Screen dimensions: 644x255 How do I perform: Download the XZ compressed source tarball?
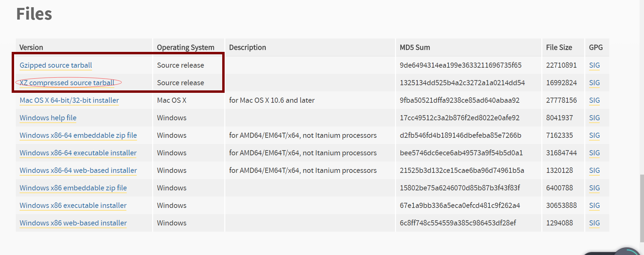pos(67,83)
